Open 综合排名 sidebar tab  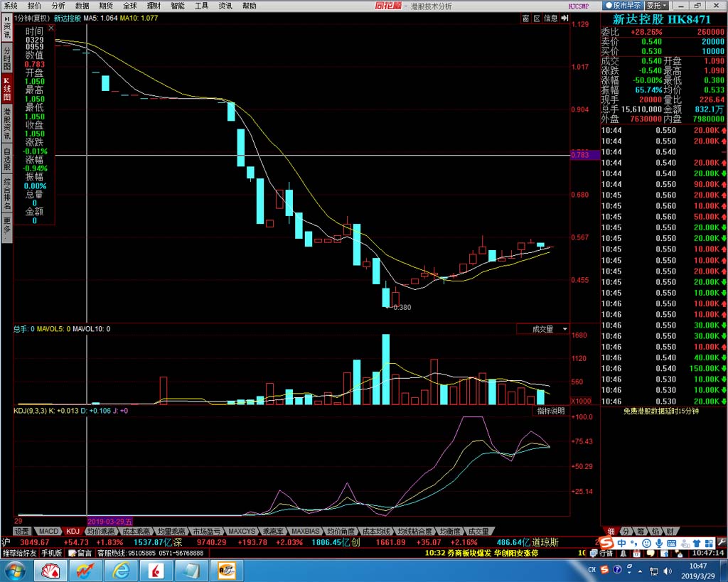(x=7, y=193)
